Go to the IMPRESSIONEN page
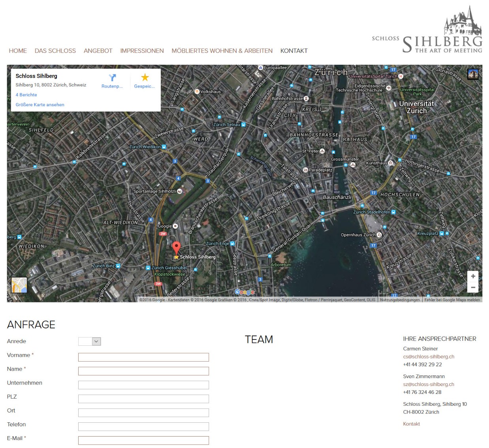Viewport: 489px width, 448px height. coord(142,51)
